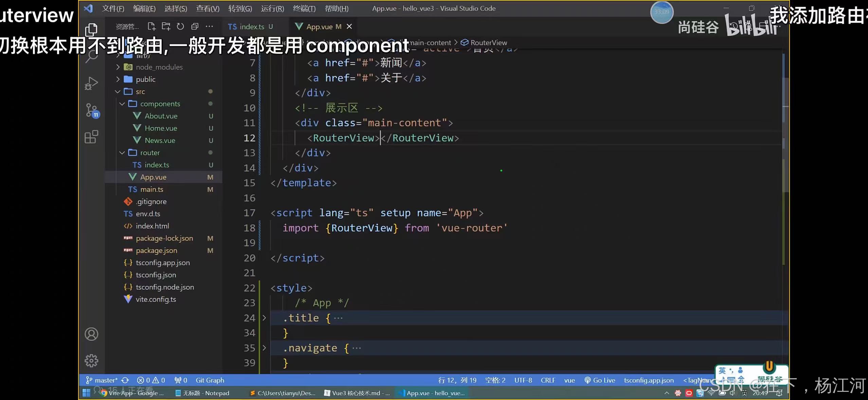Open About.vue in the file tree

point(164,116)
